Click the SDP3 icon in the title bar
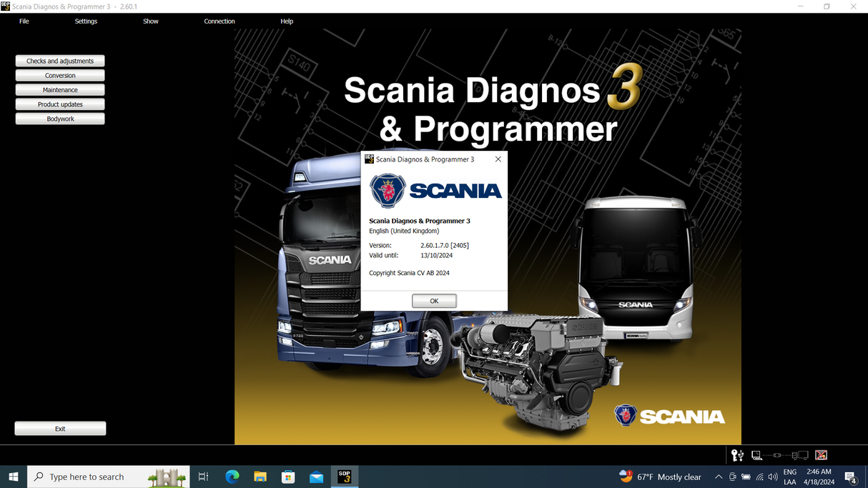 click(5, 6)
